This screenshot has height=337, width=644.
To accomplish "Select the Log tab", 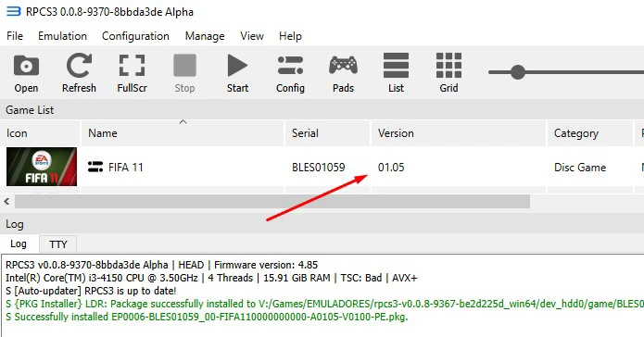I will (19, 243).
